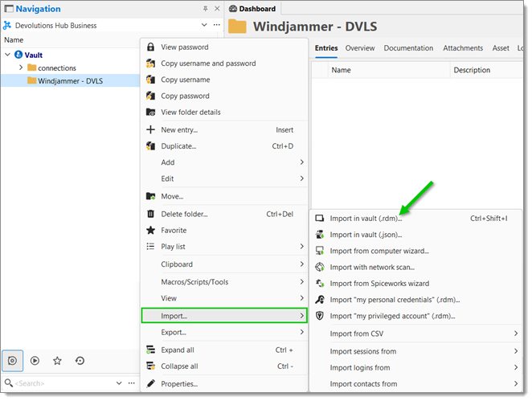The height and width of the screenshot is (401, 532).
Task: Click the View folder details icon
Action: 150,113
